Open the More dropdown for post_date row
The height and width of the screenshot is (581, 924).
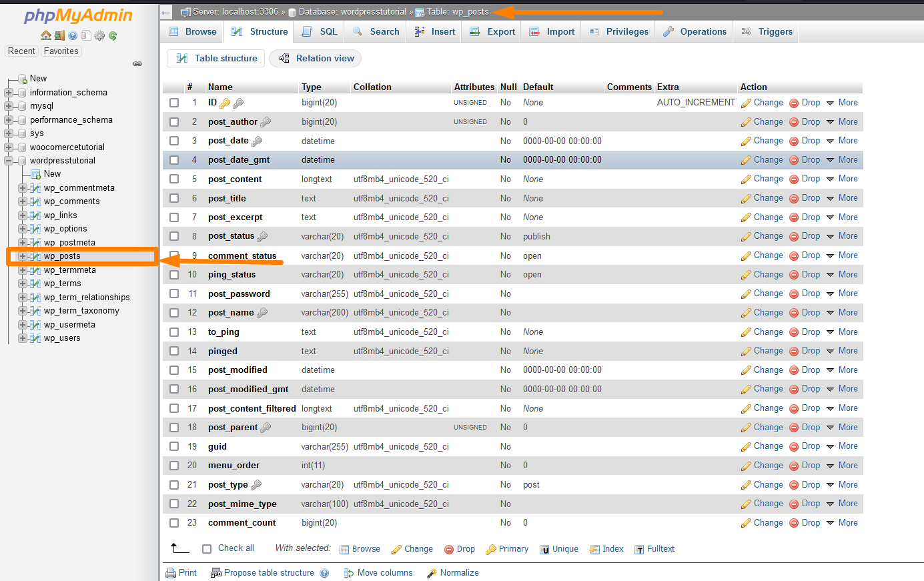[842, 141]
